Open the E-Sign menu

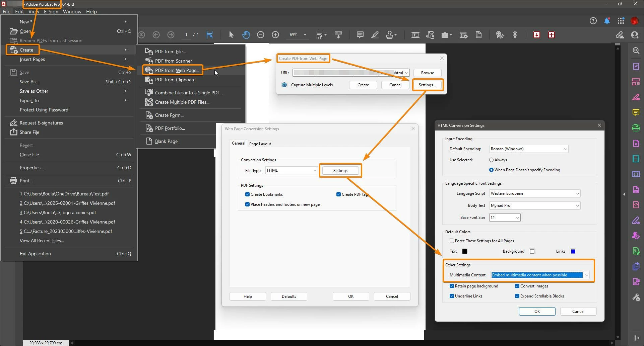(51, 11)
